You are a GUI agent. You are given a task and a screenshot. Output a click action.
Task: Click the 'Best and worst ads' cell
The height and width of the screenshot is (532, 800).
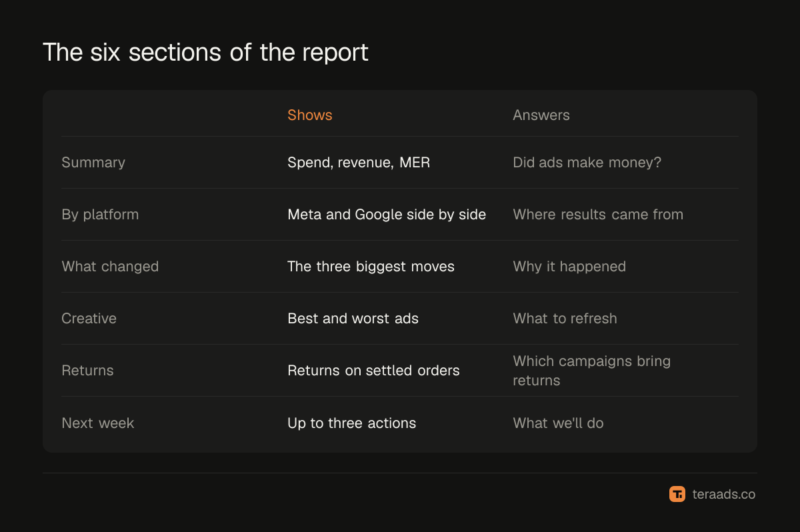[x=353, y=318]
